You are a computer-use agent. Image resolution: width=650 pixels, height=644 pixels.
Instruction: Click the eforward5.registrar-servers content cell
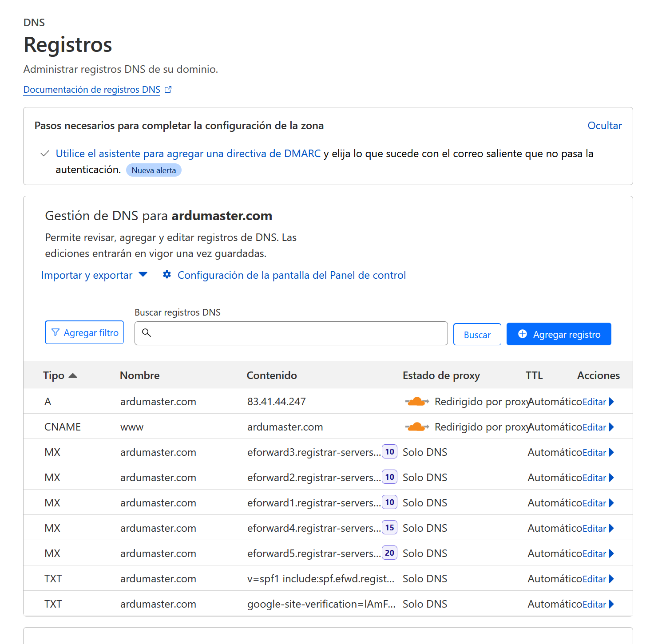pos(314,553)
